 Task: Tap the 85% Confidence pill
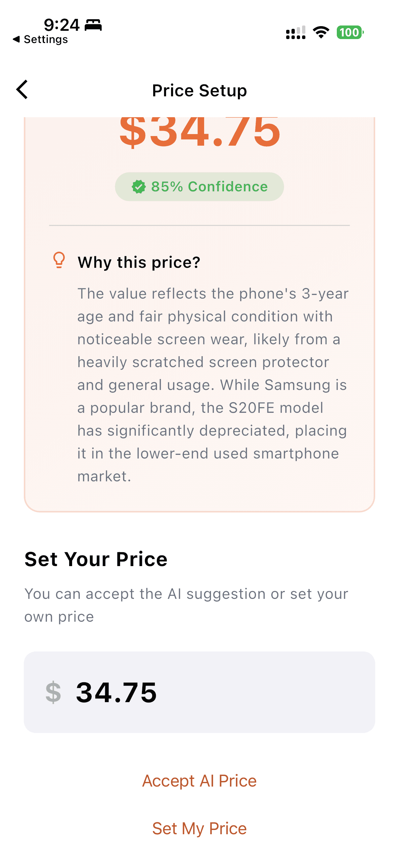tap(199, 187)
